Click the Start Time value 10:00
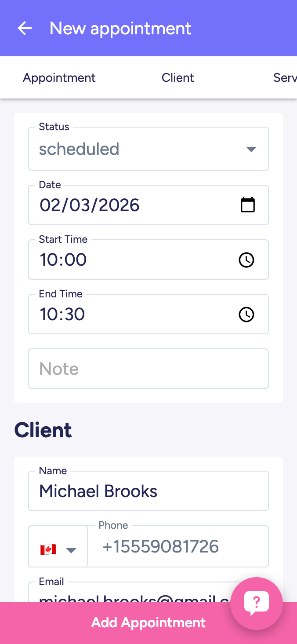Viewport: 297px width, 644px height. (63, 260)
